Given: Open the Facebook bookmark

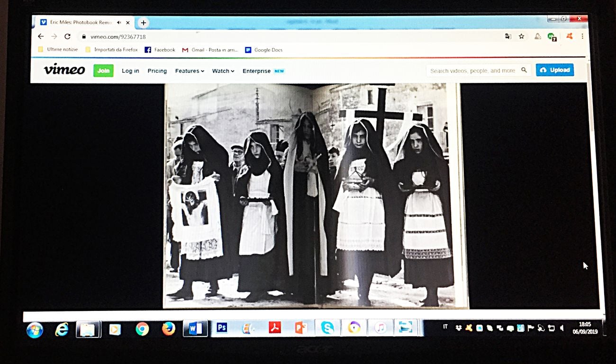Looking at the screenshot, I should point(160,50).
